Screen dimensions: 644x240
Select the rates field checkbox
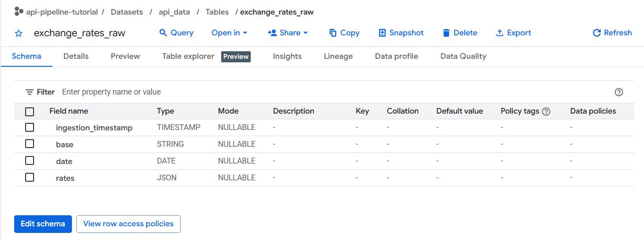pyautogui.click(x=30, y=178)
